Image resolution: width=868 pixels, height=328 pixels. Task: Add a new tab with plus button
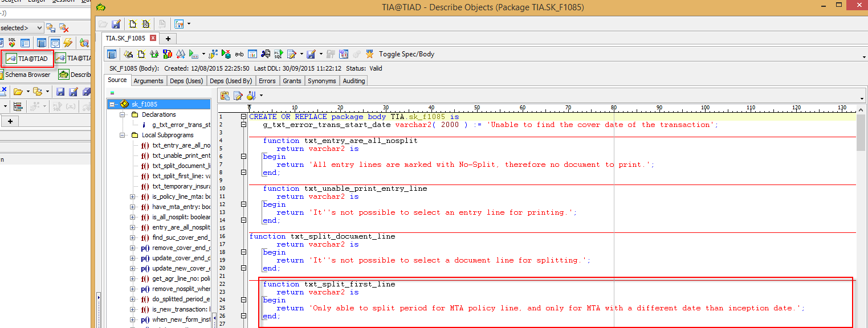(168, 39)
